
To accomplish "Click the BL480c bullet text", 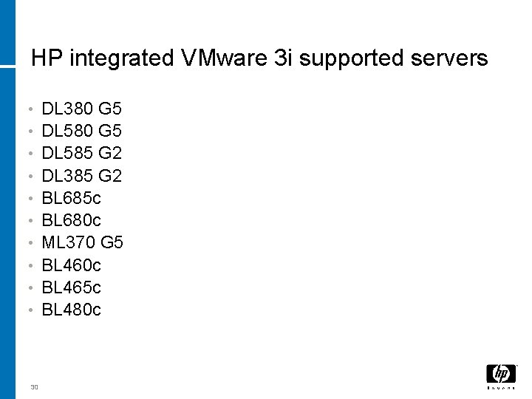I will coord(71,309).
